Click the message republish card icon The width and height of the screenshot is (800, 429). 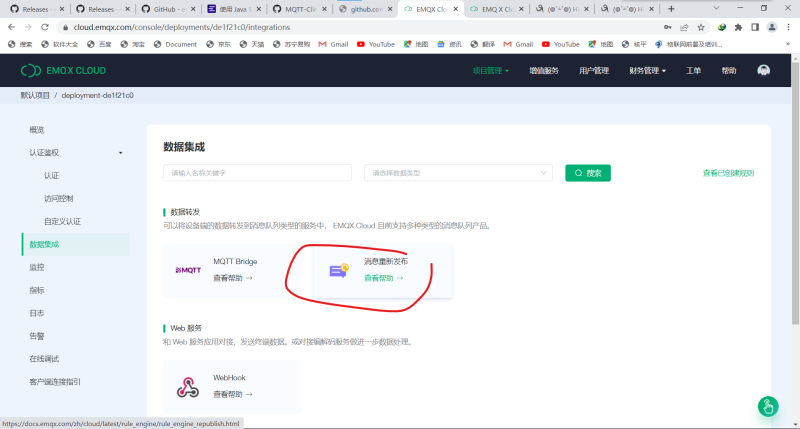click(x=339, y=270)
